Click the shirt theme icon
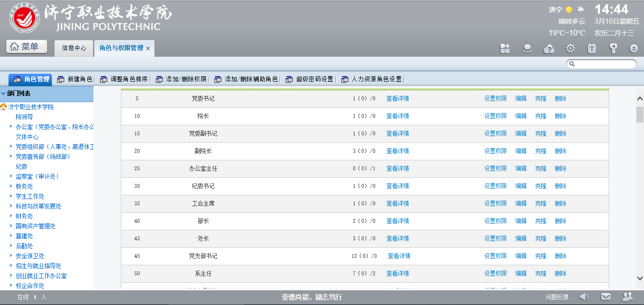 (x=592, y=48)
